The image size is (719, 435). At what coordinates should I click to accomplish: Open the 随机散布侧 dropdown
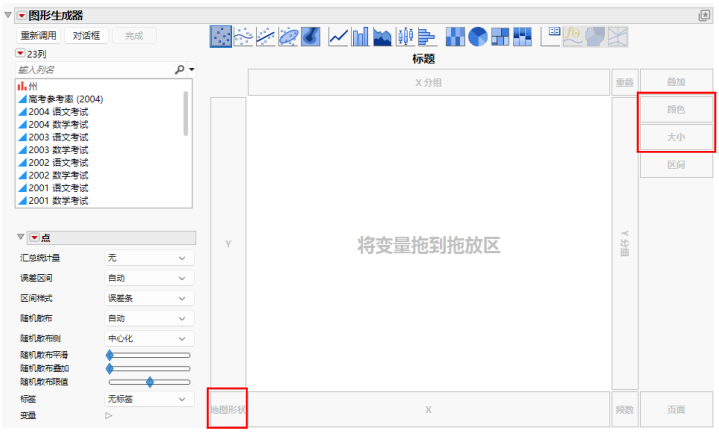coord(149,339)
